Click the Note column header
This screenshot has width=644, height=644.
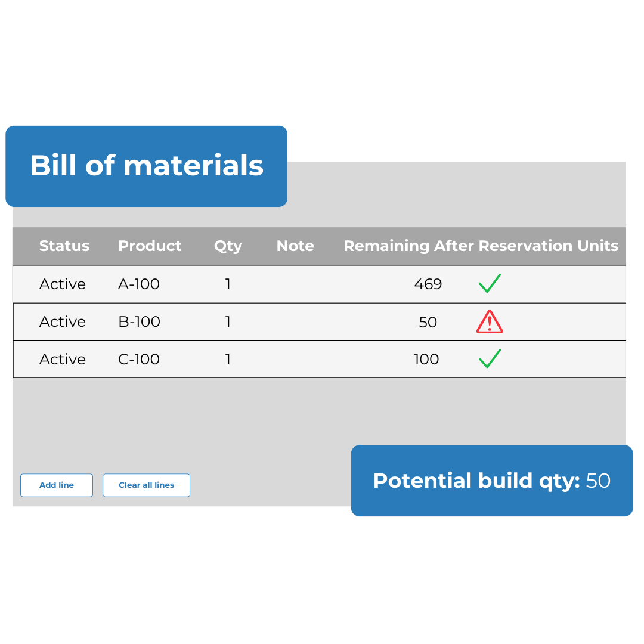[x=295, y=246]
